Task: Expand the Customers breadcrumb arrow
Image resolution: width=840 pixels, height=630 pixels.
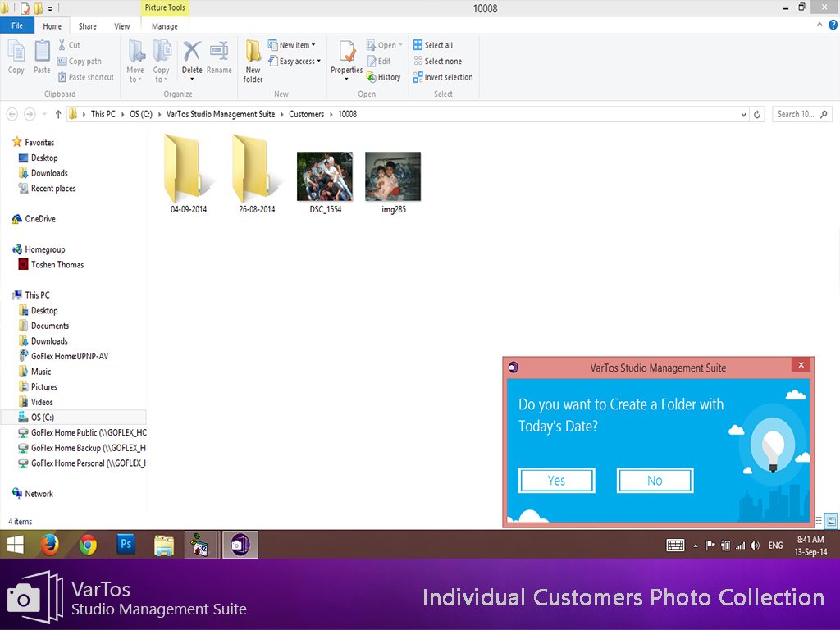Action: click(331, 114)
